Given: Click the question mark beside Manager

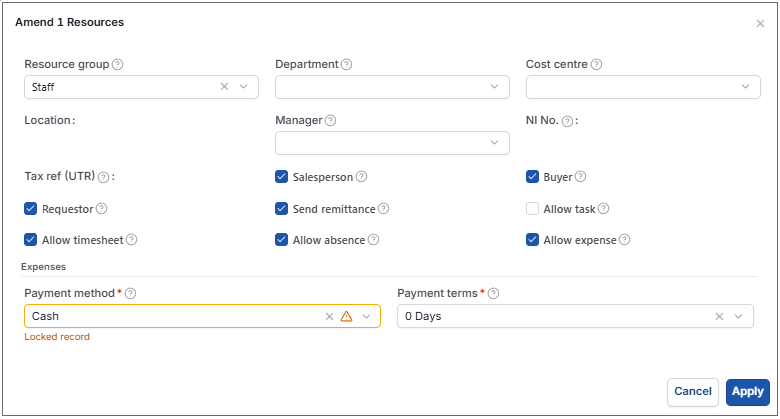Looking at the screenshot, I should 330,120.
